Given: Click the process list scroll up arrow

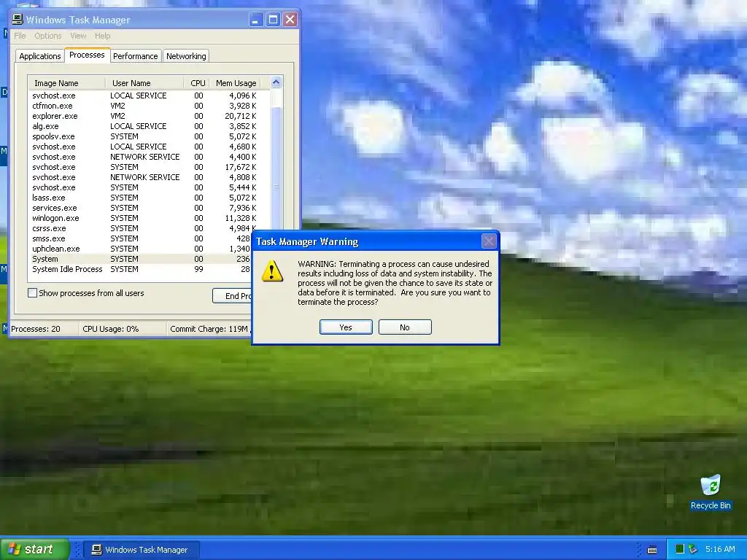Looking at the screenshot, I should click(x=276, y=82).
